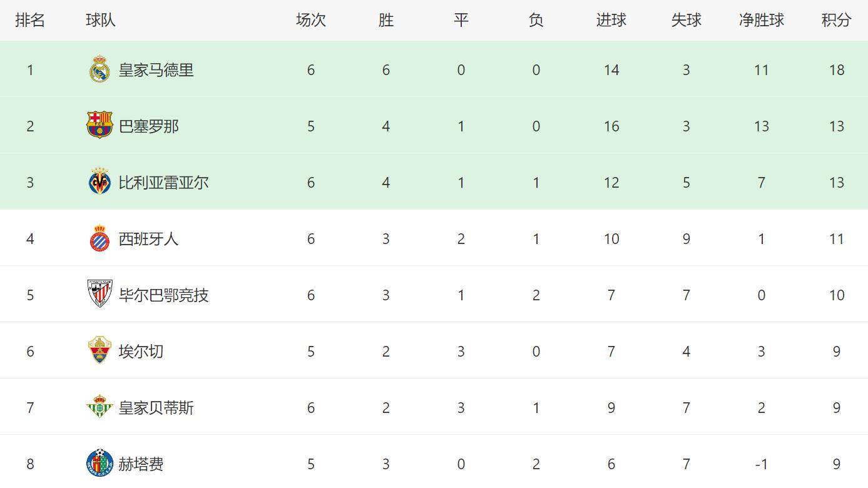Open the 皇家马德里 team link
Screen dimensions: 868x488
(156, 70)
